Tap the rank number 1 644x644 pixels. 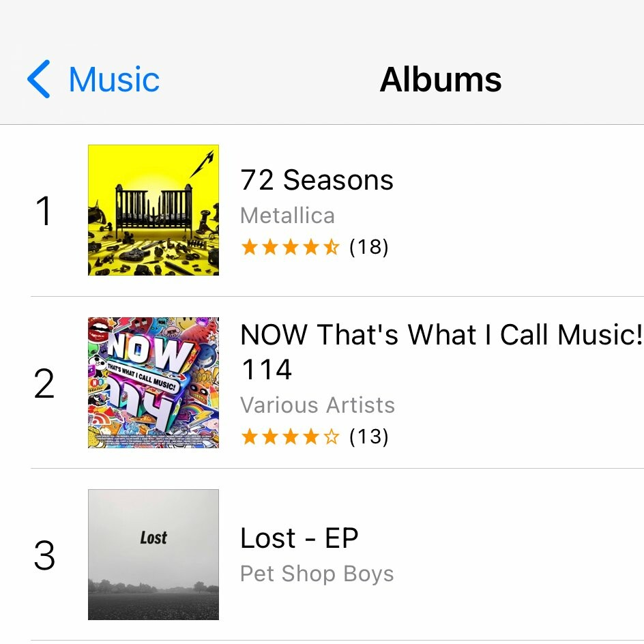tap(44, 211)
